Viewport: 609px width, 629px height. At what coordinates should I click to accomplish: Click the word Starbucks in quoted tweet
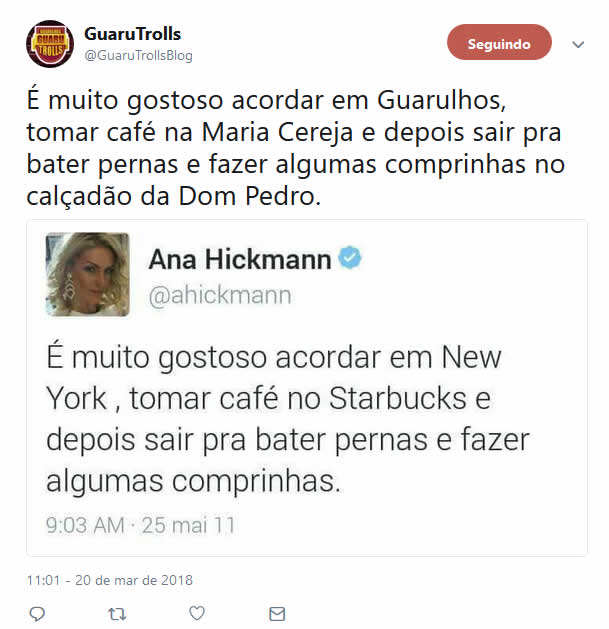pos(398,398)
